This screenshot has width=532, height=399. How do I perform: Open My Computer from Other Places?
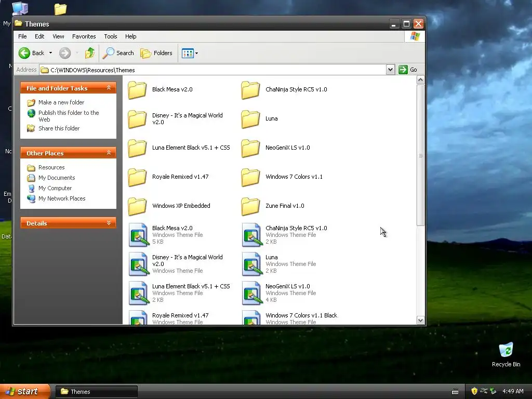click(x=55, y=188)
